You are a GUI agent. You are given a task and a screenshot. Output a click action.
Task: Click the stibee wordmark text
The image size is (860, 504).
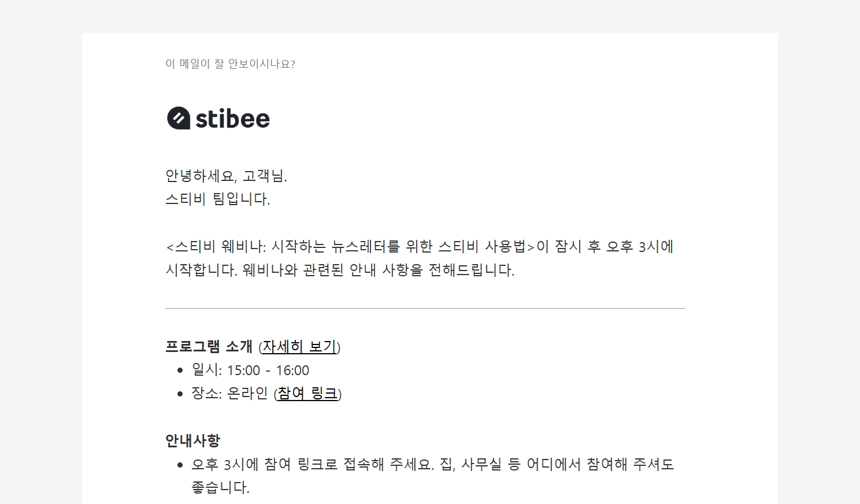(x=232, y=119)
